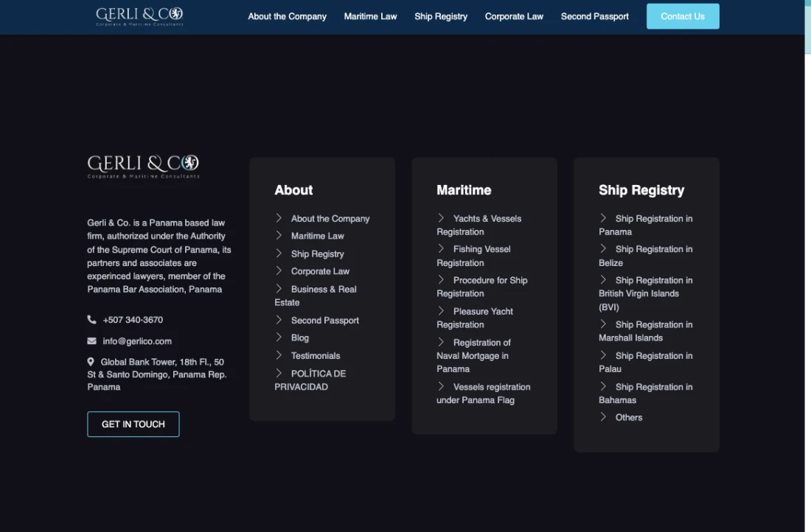Image resolution: width=811 pixels, height=532 pixels.
Task: Click the chevron beside Ship Registration in Palau
Action: tap(603, 355)
